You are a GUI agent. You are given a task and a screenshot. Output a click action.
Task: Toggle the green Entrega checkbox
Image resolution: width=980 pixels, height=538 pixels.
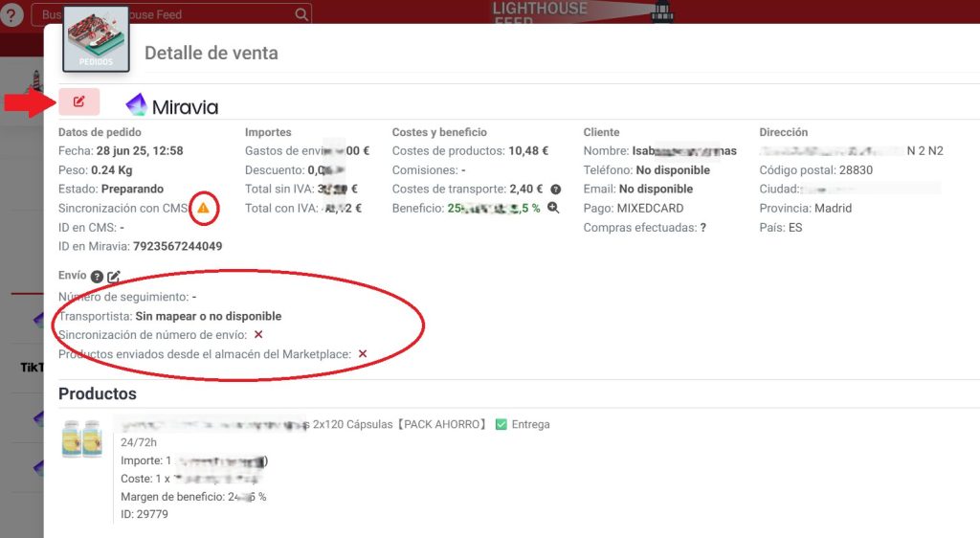[501, 425]
